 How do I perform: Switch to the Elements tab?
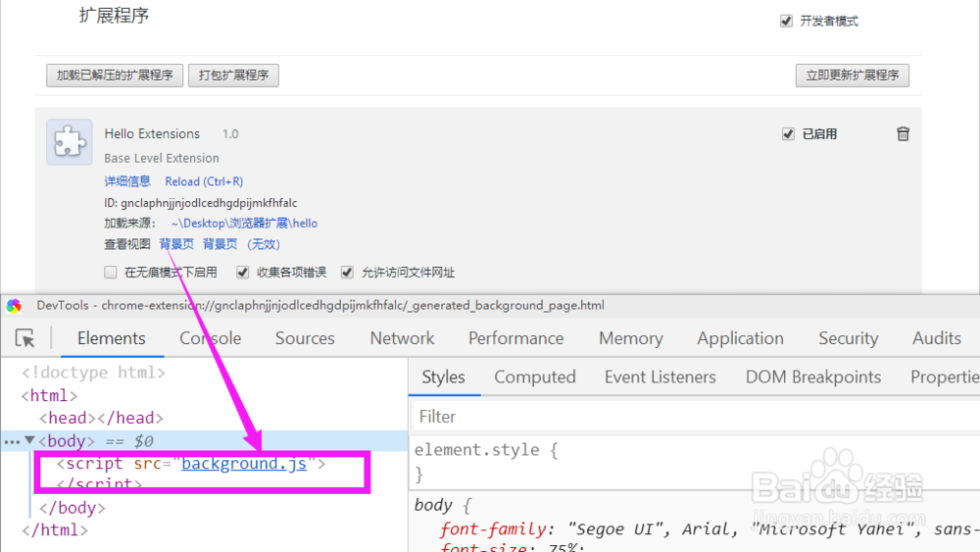pyautogui.click(x=112, y=338)
